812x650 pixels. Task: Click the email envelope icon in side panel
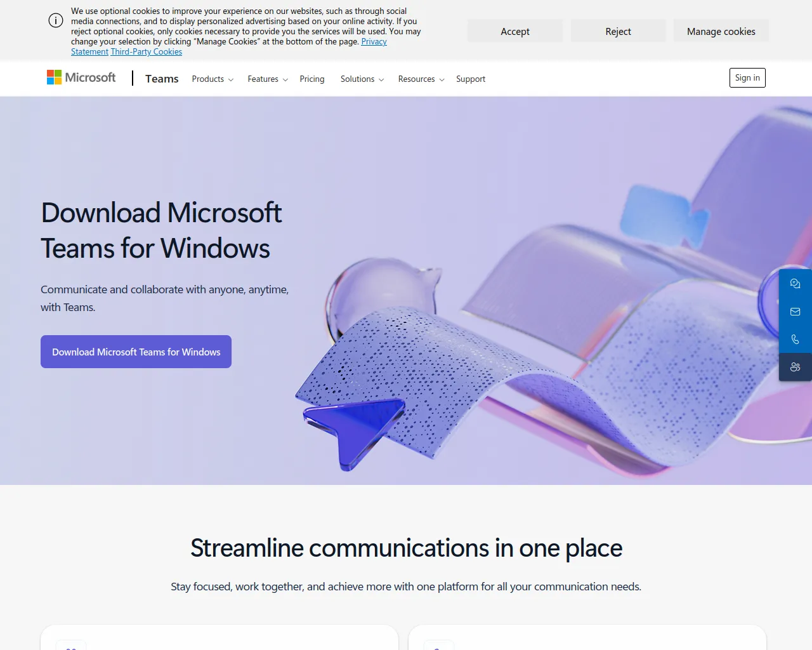point(795,311)
